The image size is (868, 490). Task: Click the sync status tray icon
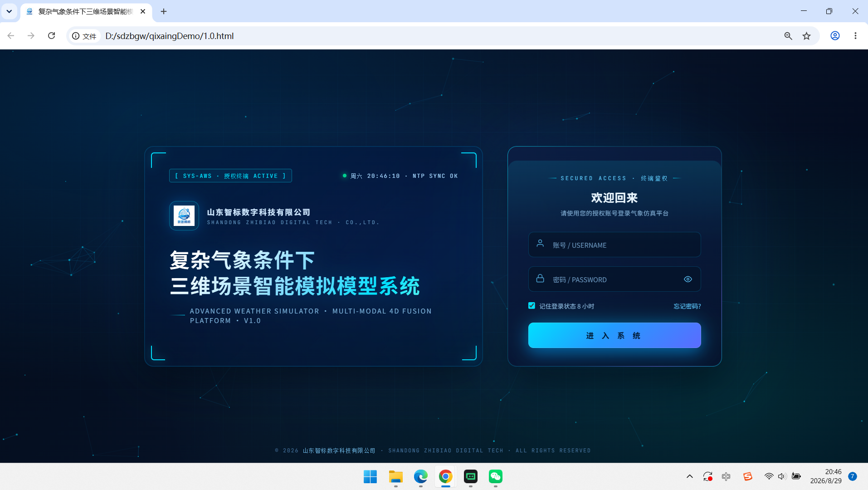coord(707,476)
